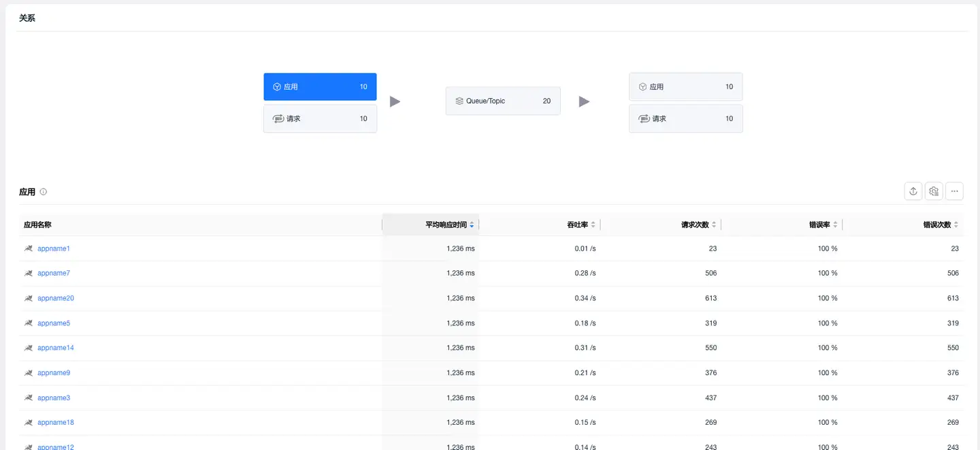Screen dimensions: 980x450
Task: Open the appname20 application link
Action: pyautogui.click(x=56, y=298)
